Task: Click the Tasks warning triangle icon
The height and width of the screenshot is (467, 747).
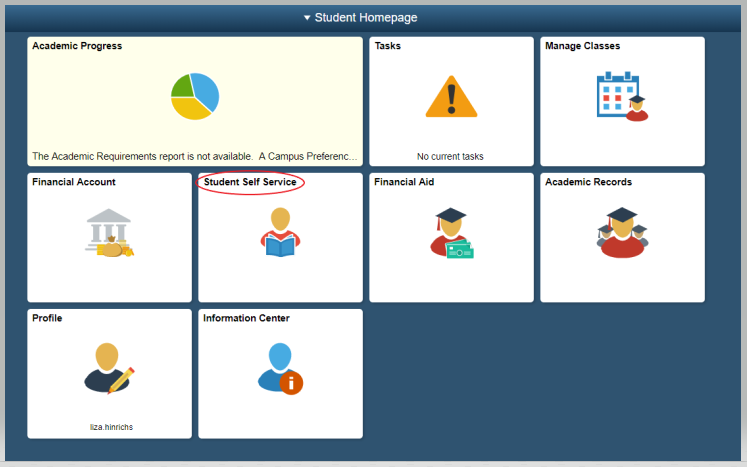Action: click(451, 97)
